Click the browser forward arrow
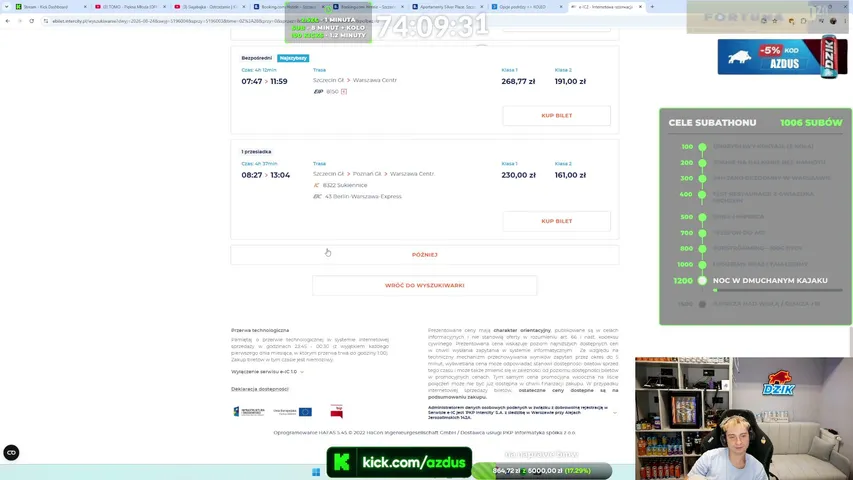 [20, 21]
